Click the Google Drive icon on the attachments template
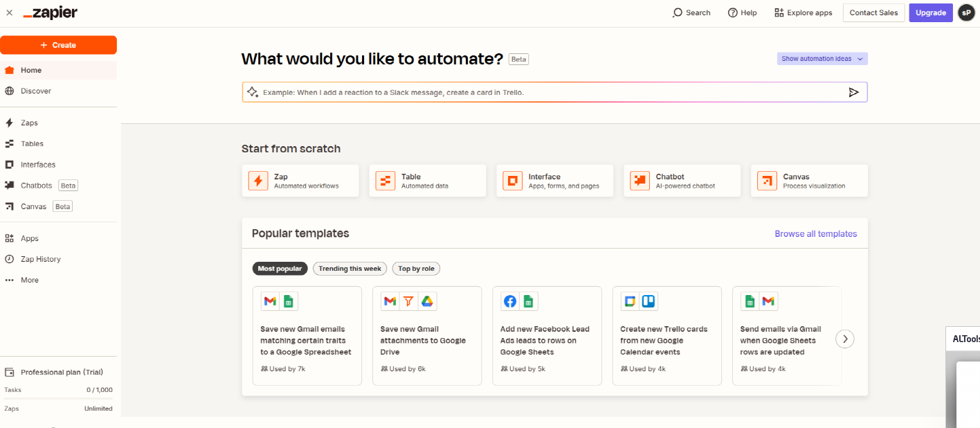This screenshot has width=980, height=428. point(428,301)
